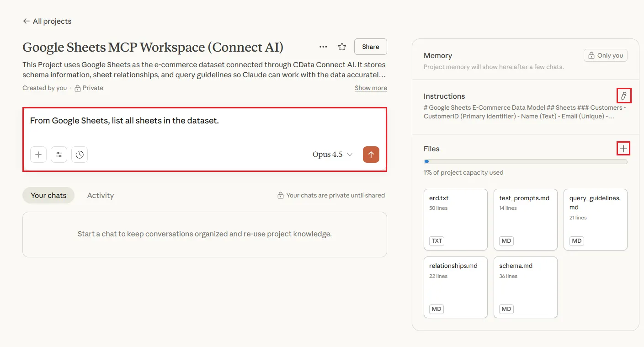
Task: Click the plus attachment icon in prompt box
Action: click(x=38, y=155)
